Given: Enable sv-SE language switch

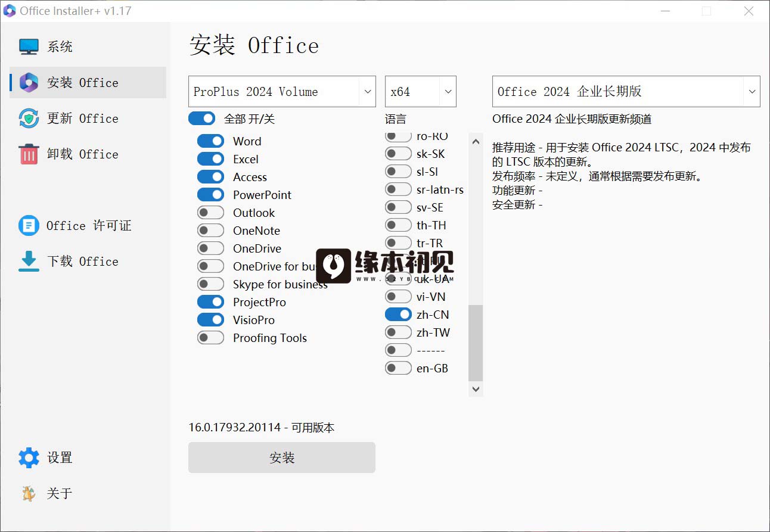Looking at the screenshot, I should pos(398,207).
